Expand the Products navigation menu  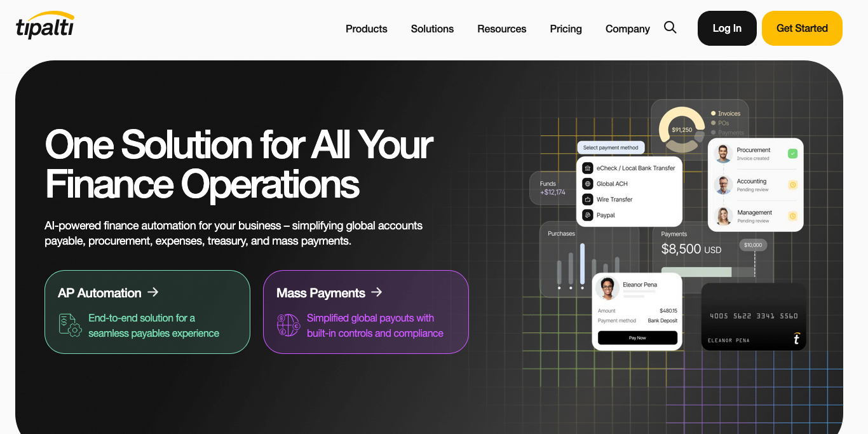click(366, 29)
